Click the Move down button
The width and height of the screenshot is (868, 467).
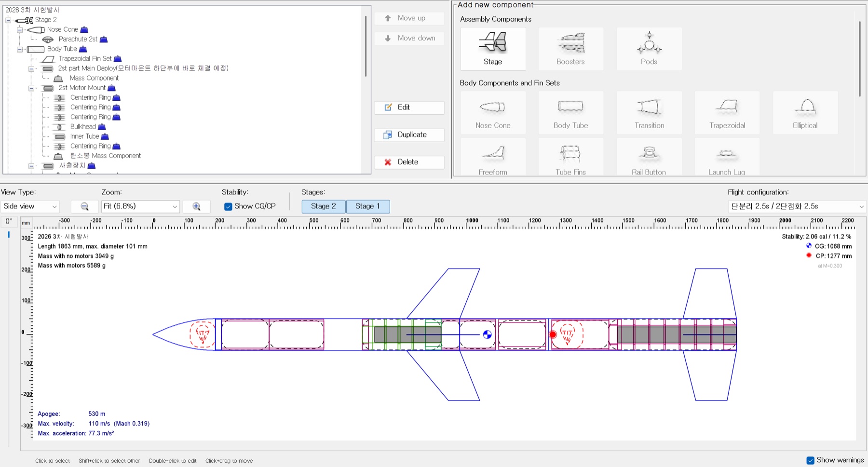(409, 38)
